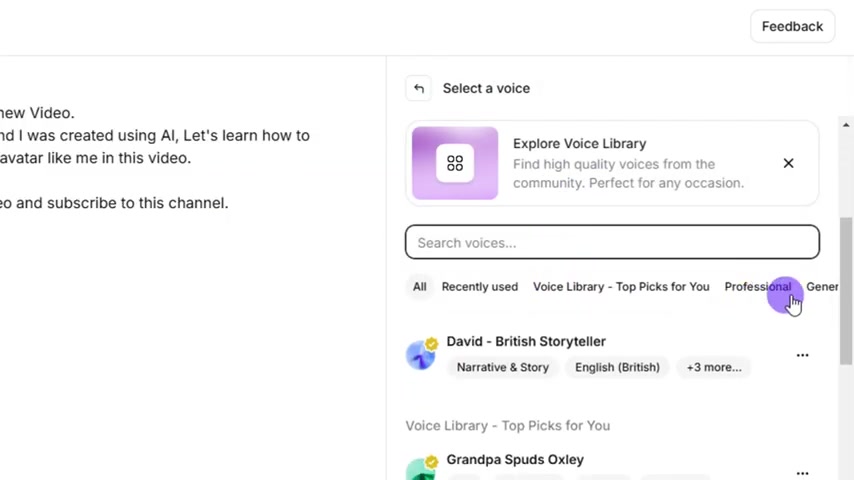Select the David - British Storyteller voice
Viewport: 854px width, 480px height.
coord(526,342)
